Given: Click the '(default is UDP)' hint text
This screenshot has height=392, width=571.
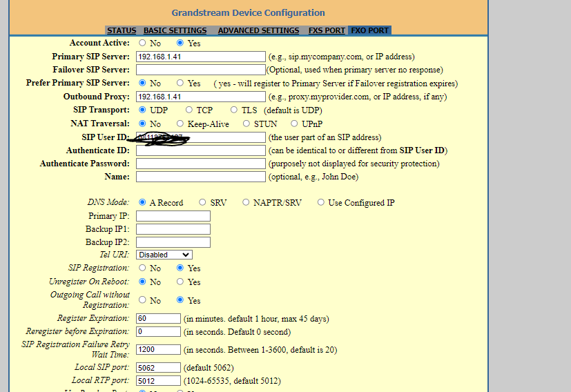Looking at the screenshot, I should pos(293,110).
